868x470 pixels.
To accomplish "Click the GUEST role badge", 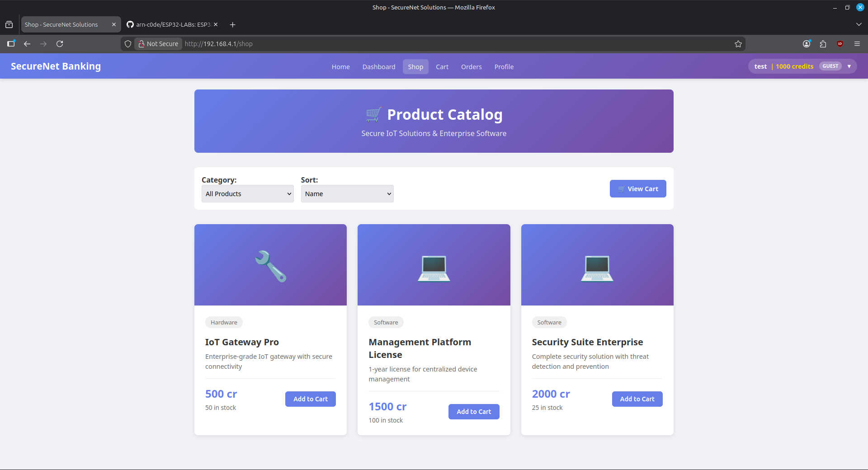I will 830,66.
